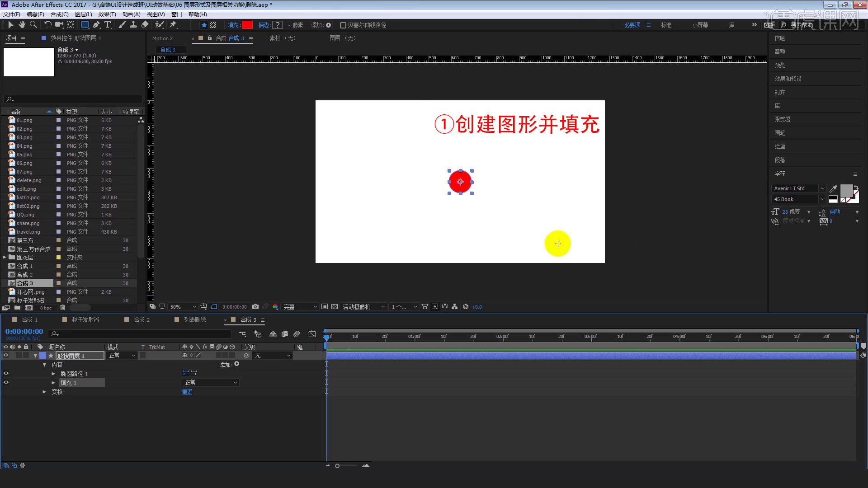Viewport: 868px width, 488px height.
Task: Expand the 椭圆路径 1 property group
Action: (53, 373)
